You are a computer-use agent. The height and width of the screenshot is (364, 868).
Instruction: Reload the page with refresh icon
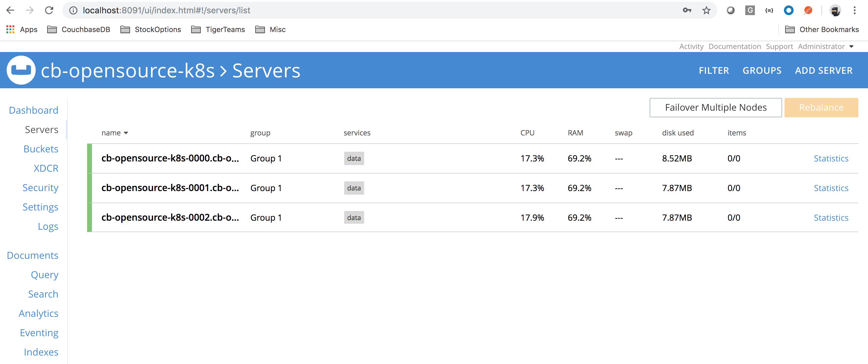click(49, 11)
